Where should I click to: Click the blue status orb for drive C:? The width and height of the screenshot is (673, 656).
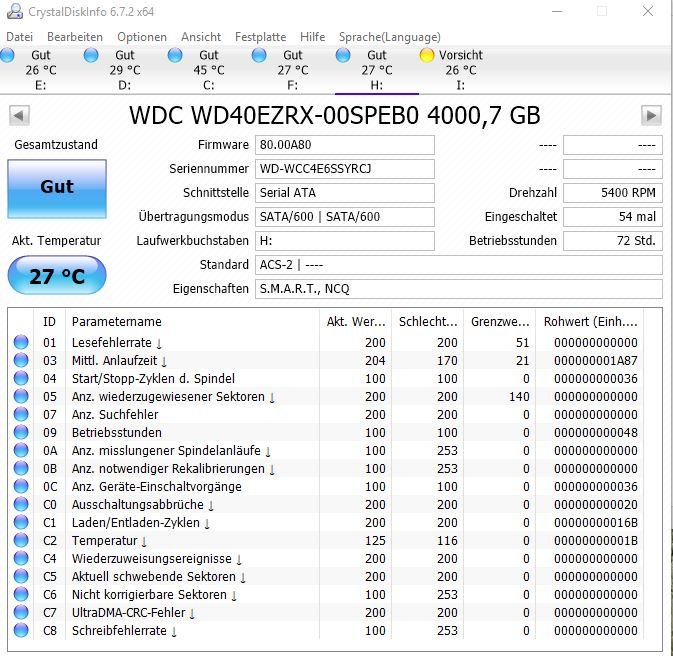pos(175,55)
